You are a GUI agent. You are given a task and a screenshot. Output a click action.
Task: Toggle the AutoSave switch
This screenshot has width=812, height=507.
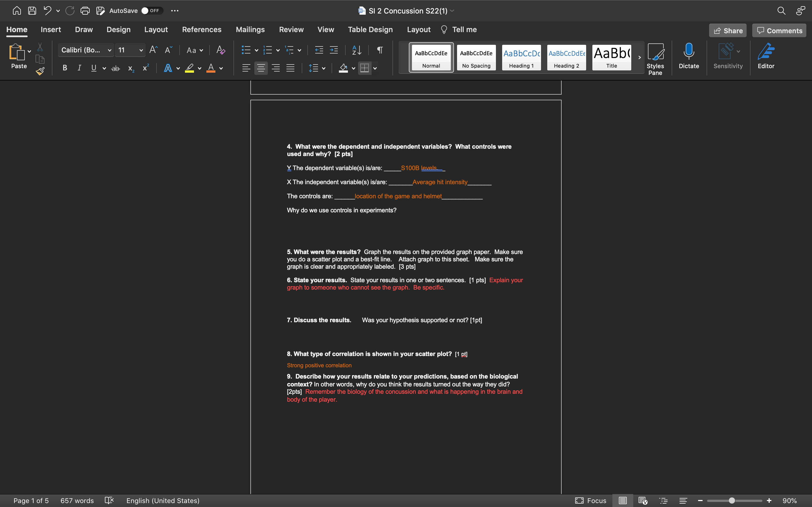pos(152,11)
